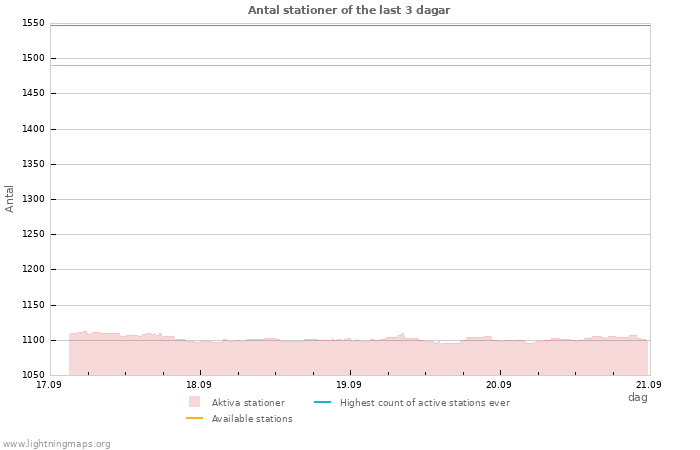Click the 1300 y-axis value

click(33, 199)
